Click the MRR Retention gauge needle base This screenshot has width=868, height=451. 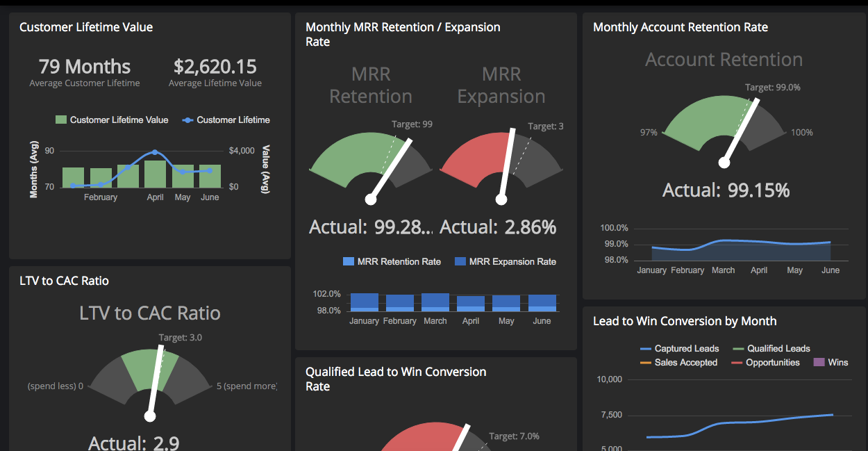371,199
